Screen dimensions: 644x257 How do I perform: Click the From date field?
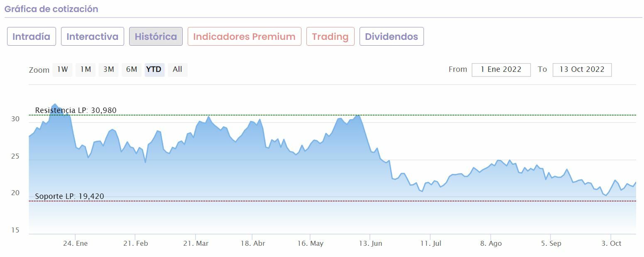coord(501,70)
